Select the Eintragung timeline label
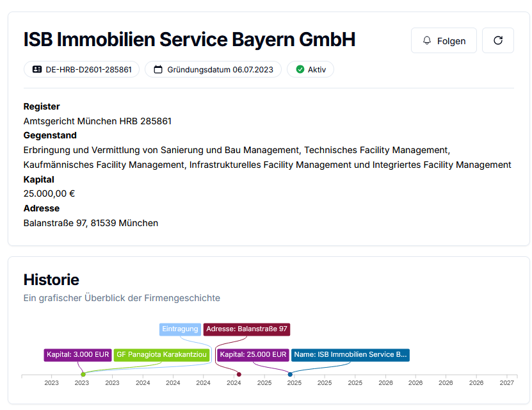532x410 pixels. coord(180,329)
